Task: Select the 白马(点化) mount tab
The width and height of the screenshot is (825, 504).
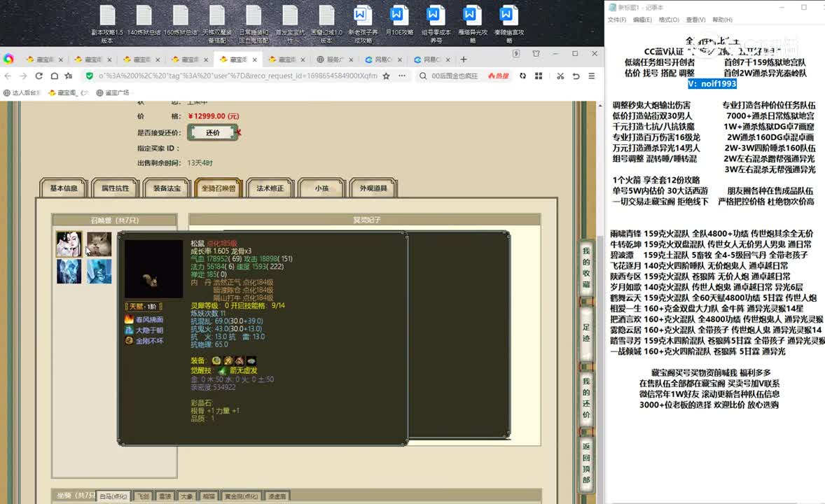Action: (113, 496)
